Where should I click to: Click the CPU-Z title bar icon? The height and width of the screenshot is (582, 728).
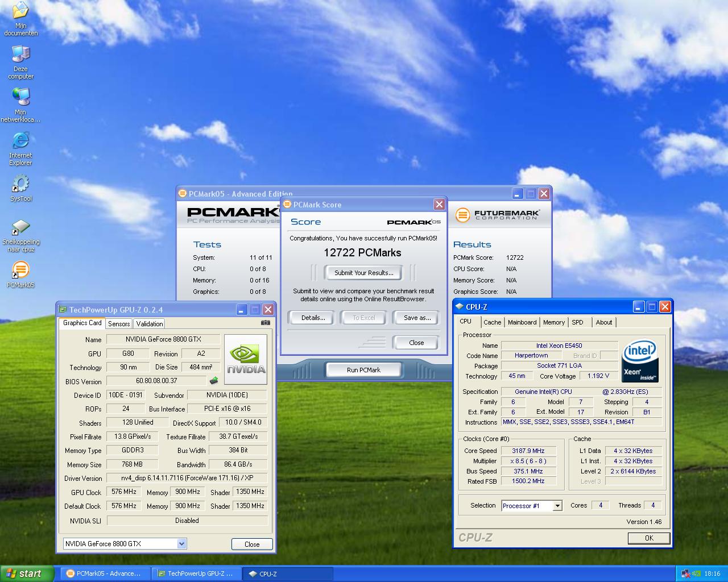(x=460, y=306)
